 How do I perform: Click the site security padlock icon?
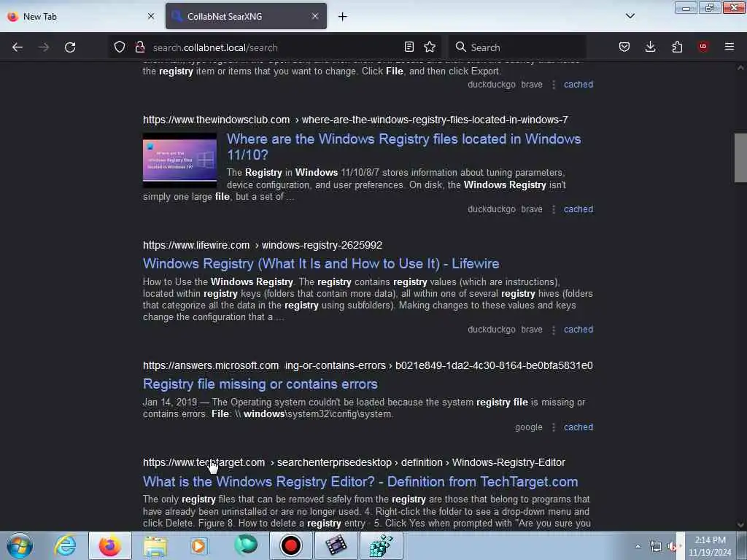pos(139,47)
